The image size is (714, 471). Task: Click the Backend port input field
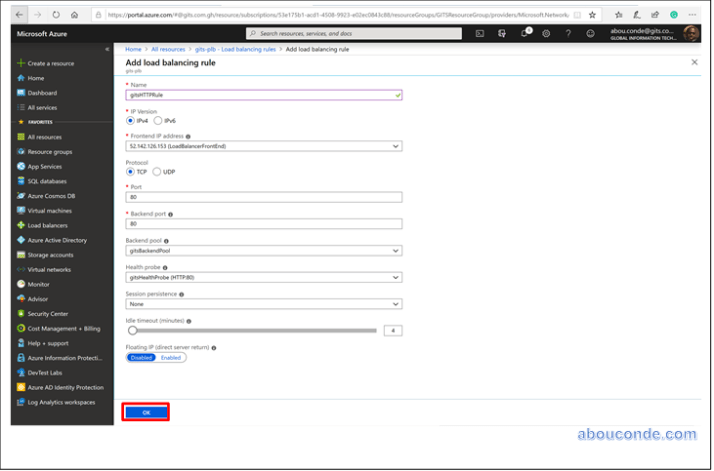264,223
